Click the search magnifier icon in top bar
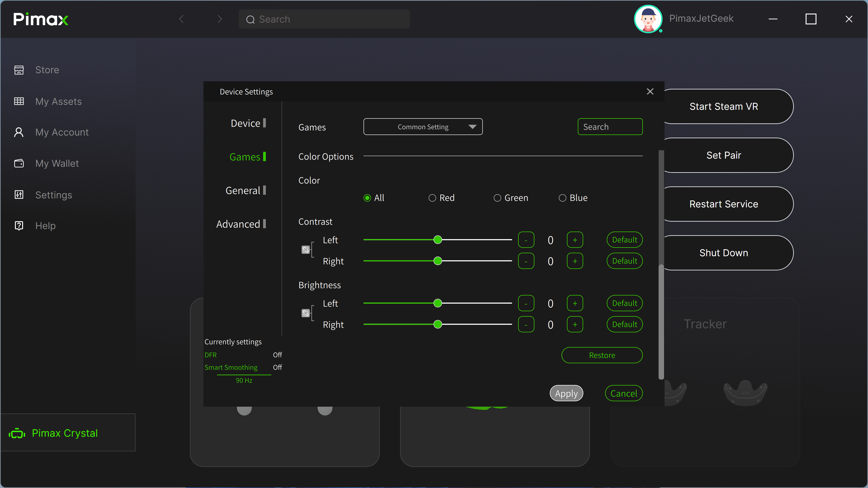This screenshot has height=488, width=868. click(250, 19)
